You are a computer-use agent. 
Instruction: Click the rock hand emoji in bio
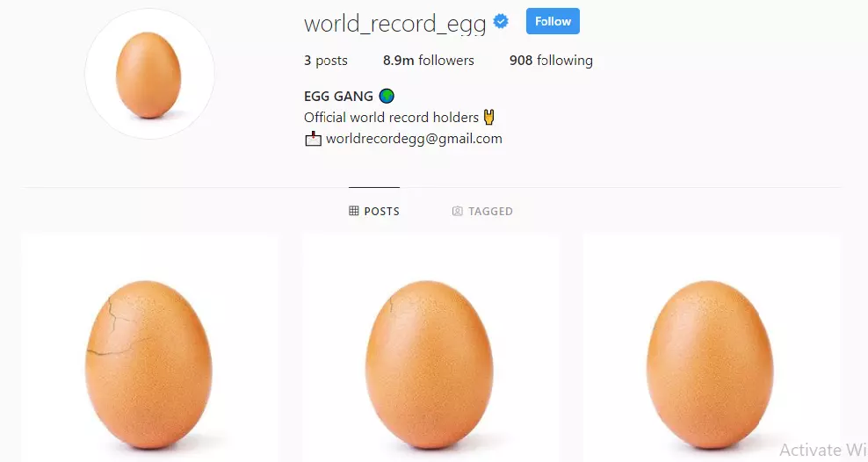(x=488, y=117)
